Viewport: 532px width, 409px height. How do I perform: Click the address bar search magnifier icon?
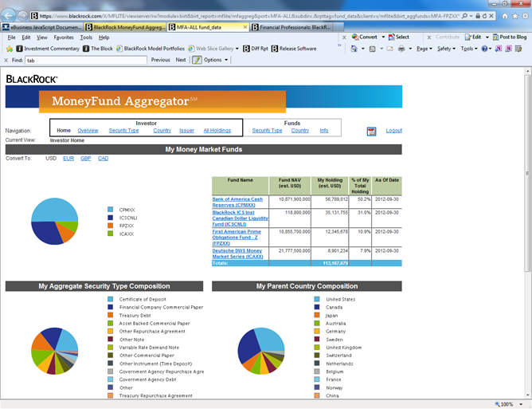464,16
